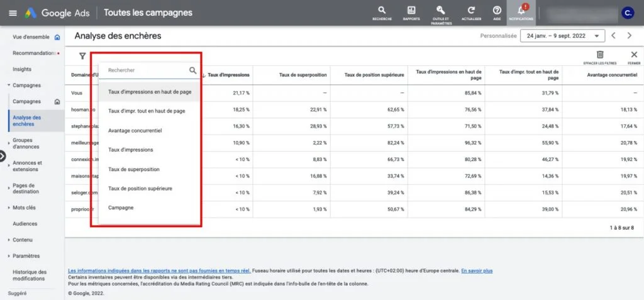Open the Notifications bell
The width and height of the screenshot is (644, 300).
521,13
